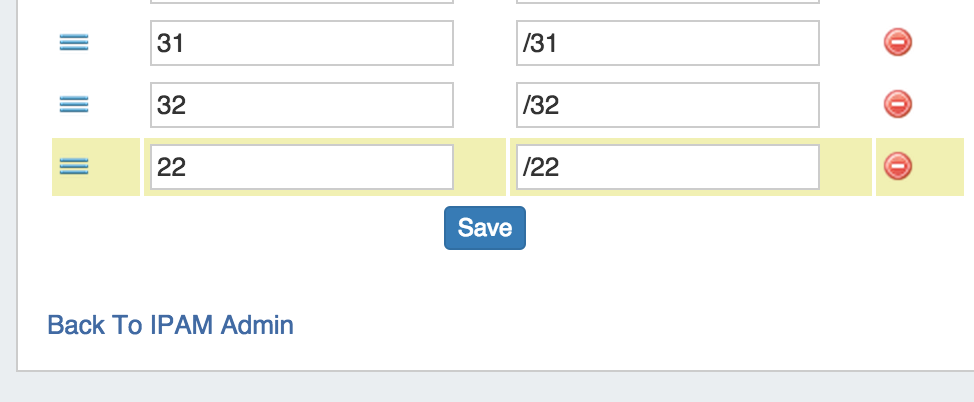
Task: Click blank area right of Back To IPAM Admin
Action: click(x=600, y=325)
